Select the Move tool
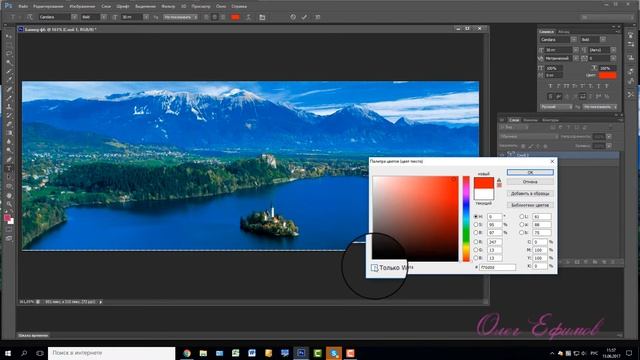Image resolution: width=640 pixels, height=360 pixels. pyautogui.click(x=9, y=37)
